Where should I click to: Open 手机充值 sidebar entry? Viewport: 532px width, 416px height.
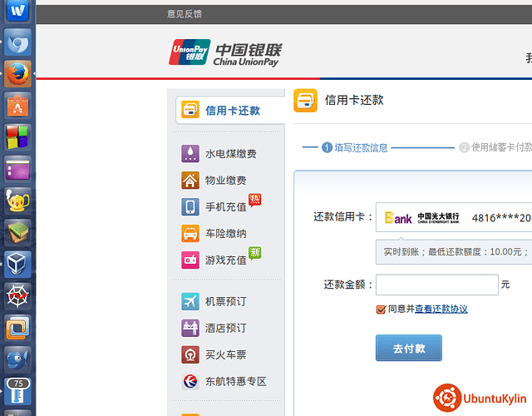pyautogui.click(x=225, y=207)
